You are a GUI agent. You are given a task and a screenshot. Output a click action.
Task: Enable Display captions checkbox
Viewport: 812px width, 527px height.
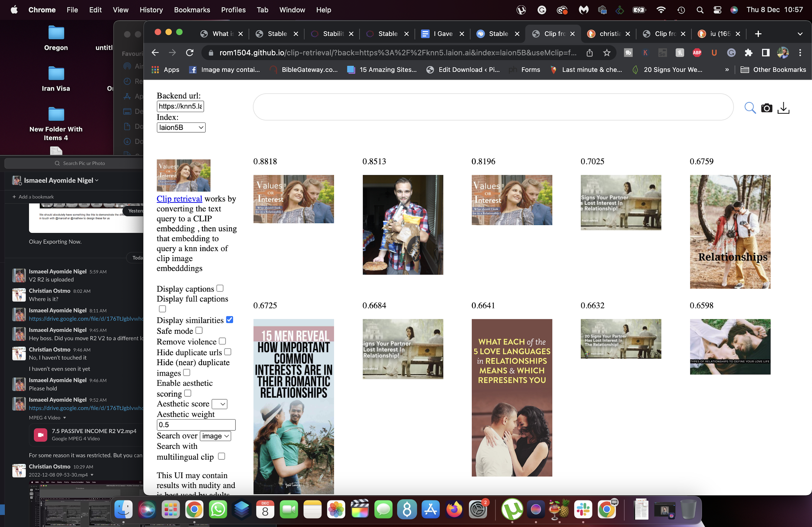tap(220, 288)
